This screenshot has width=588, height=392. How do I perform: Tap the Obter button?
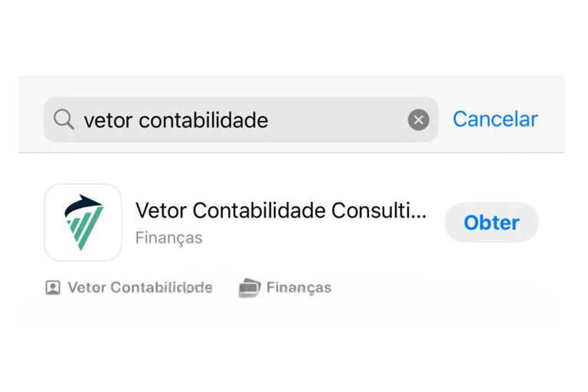click(492, 223)
